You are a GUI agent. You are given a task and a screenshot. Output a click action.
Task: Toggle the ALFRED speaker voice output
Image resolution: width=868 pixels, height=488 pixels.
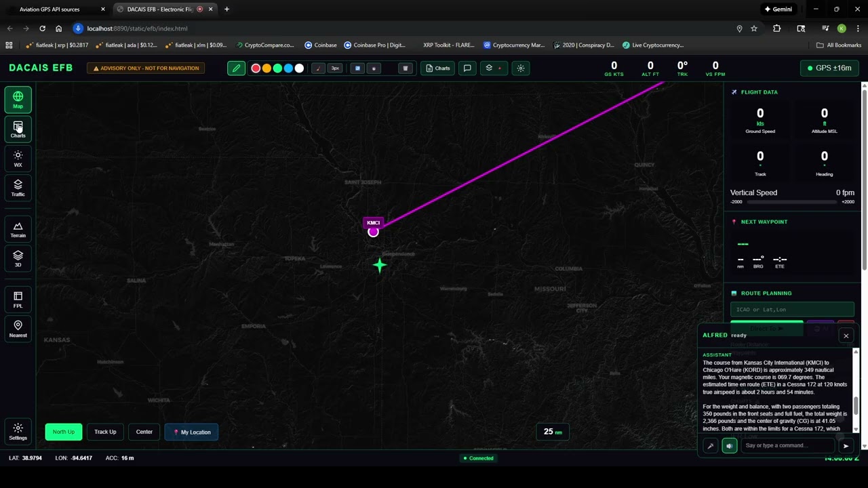click(x=730, y=445)
